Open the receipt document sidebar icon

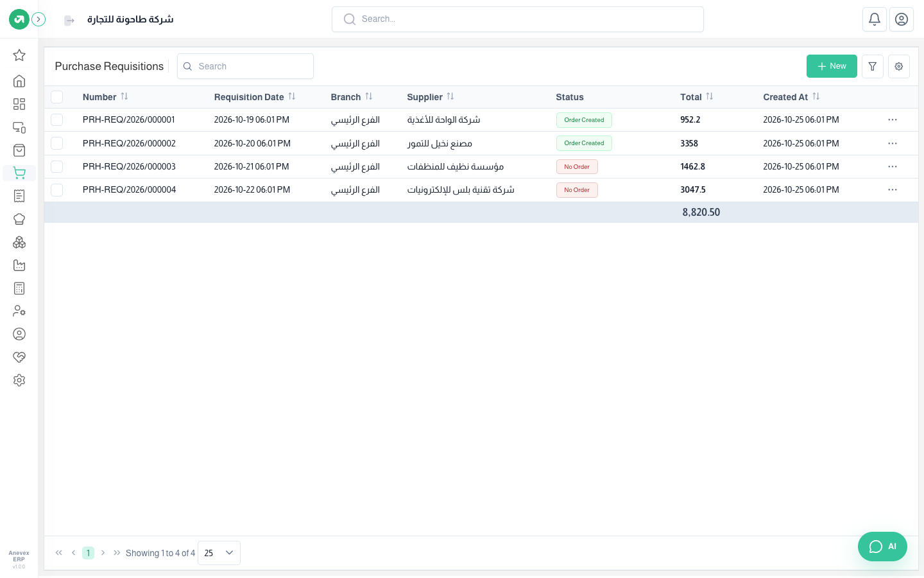19,196
